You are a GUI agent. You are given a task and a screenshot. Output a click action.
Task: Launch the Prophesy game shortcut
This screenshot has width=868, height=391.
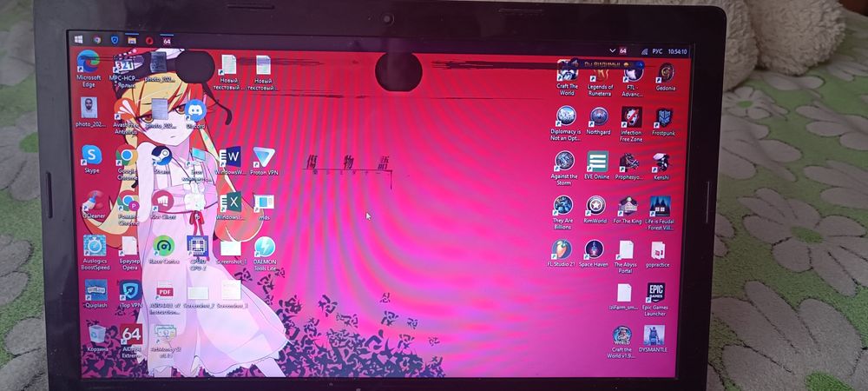629,166
